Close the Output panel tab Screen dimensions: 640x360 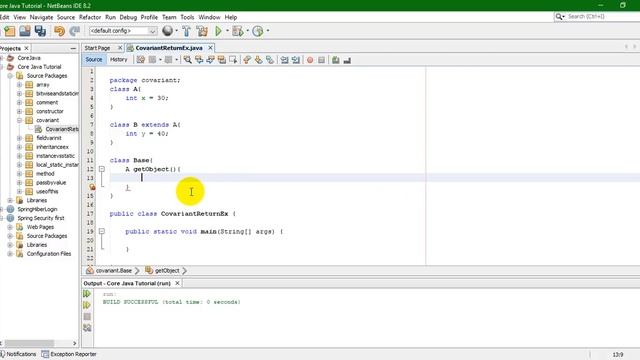[x=177, y=283]
